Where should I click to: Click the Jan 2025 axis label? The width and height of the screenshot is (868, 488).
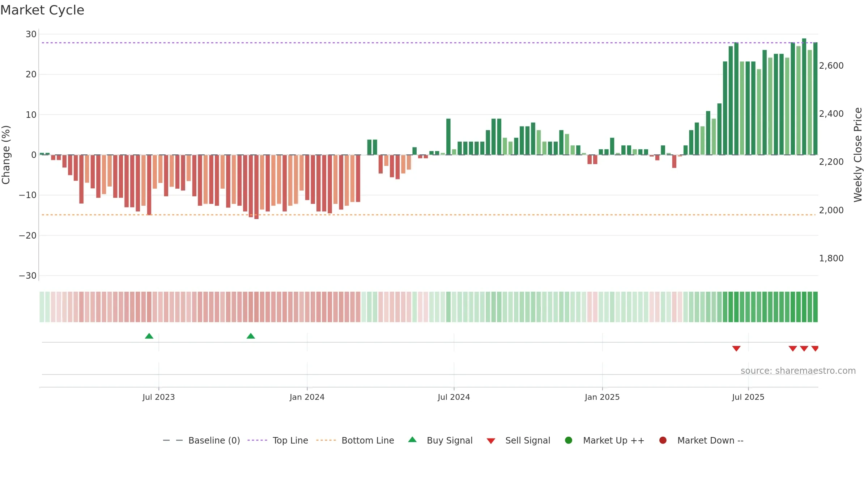coord(602,397)
